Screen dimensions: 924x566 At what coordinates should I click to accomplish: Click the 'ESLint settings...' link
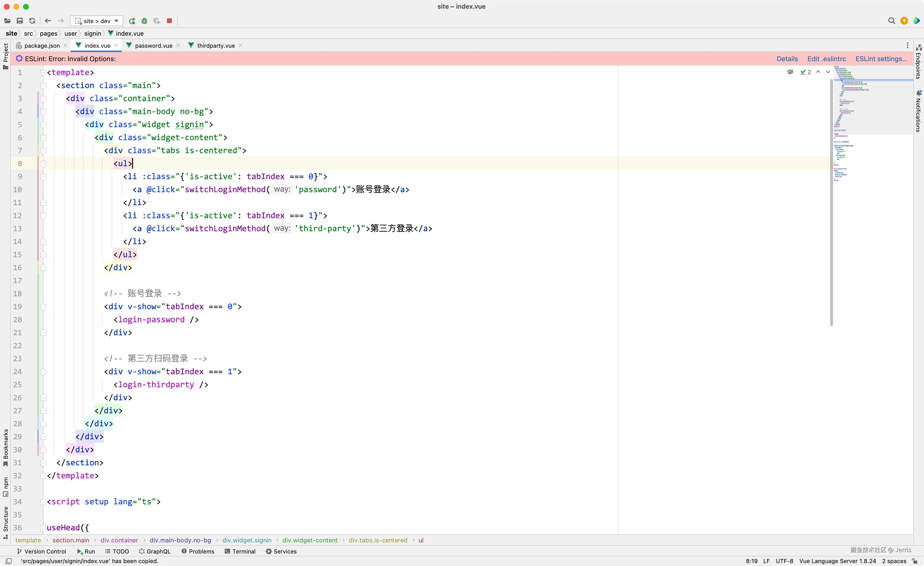coord(881,59)
